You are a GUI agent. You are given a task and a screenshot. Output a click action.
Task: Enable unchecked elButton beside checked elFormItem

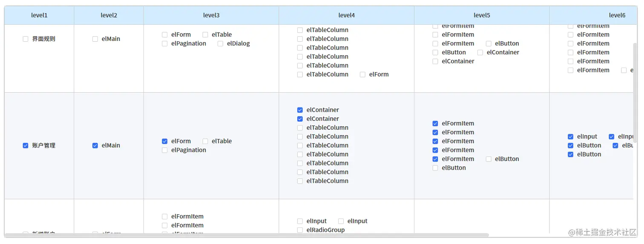pos(489,159)
